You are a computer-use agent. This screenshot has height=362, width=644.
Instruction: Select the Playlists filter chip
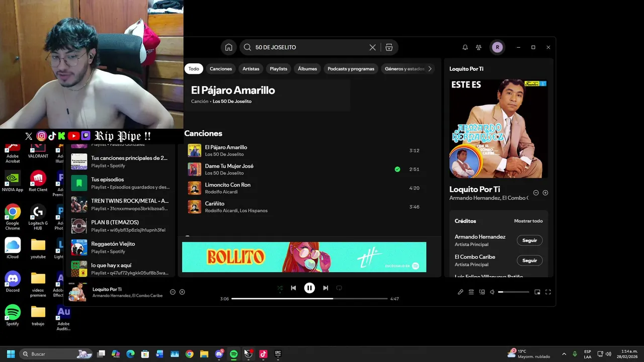coord(278,69)
